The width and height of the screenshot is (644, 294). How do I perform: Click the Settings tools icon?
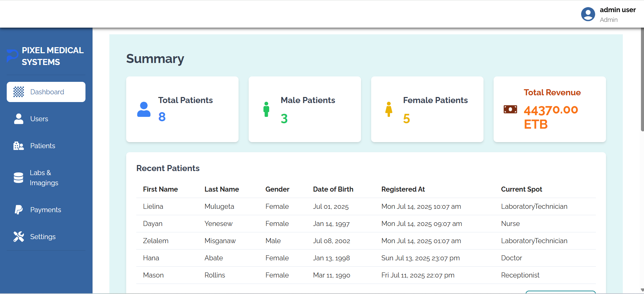[19, 237]
